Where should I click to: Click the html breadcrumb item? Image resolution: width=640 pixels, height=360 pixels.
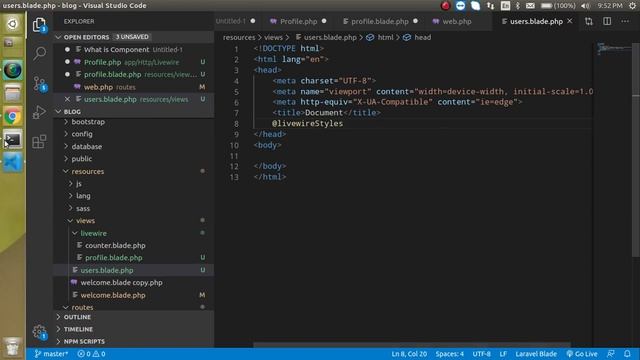pos(381,38)
